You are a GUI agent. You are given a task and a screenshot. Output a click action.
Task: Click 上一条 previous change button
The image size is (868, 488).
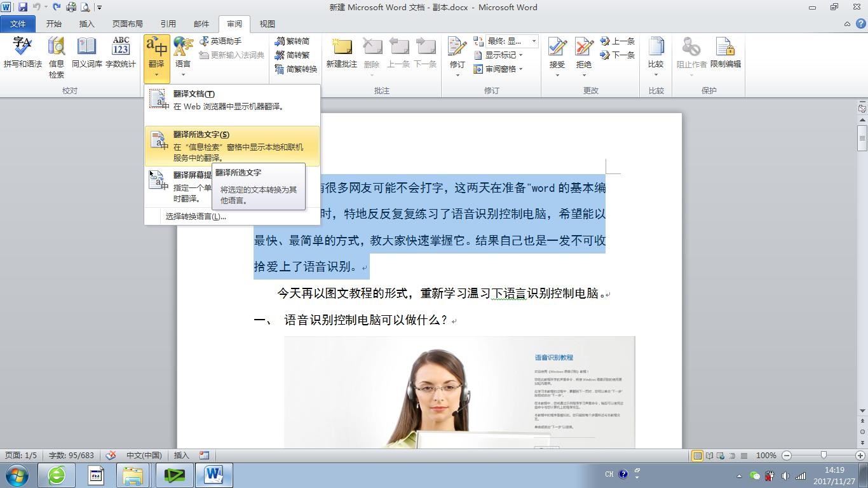pos(617,41)
